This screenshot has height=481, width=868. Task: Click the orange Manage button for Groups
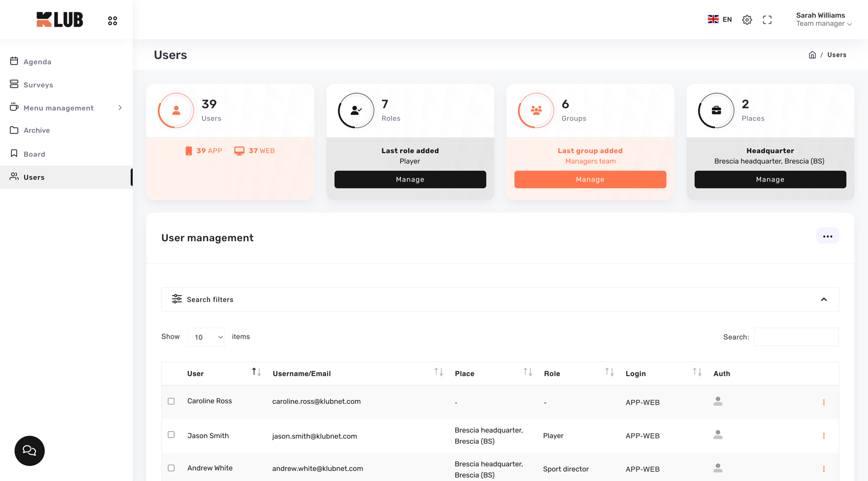[590, 179]
